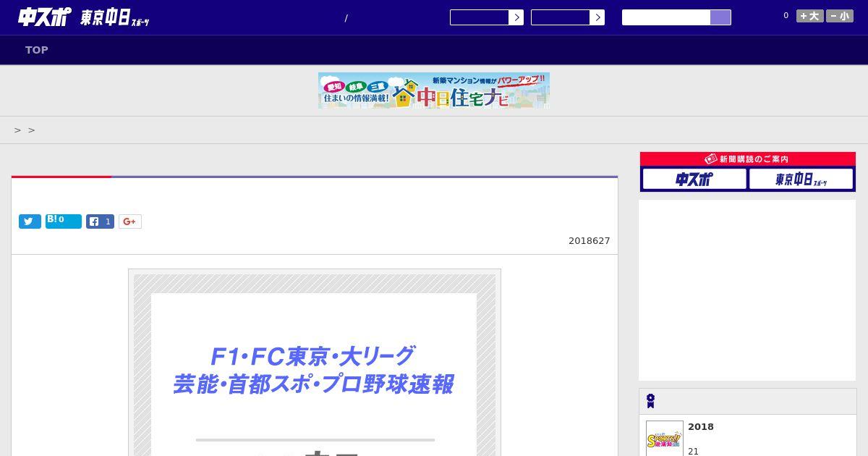Click the ranking ribbon icon in sidebar
The image size is (868, 456).
coord(650,401)
